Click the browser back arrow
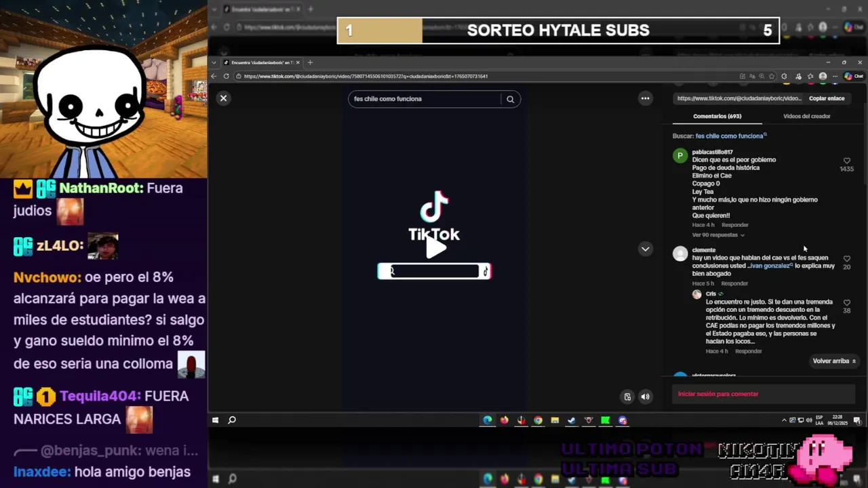The height and width of the screenshot is (488, 868). pos(214,76)
